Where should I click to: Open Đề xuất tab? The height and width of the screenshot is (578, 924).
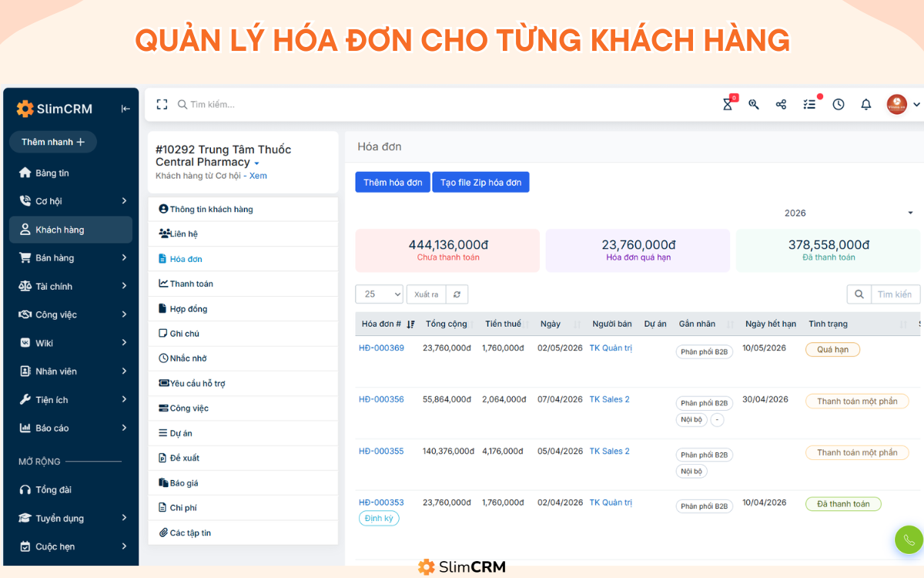point(243,458)
